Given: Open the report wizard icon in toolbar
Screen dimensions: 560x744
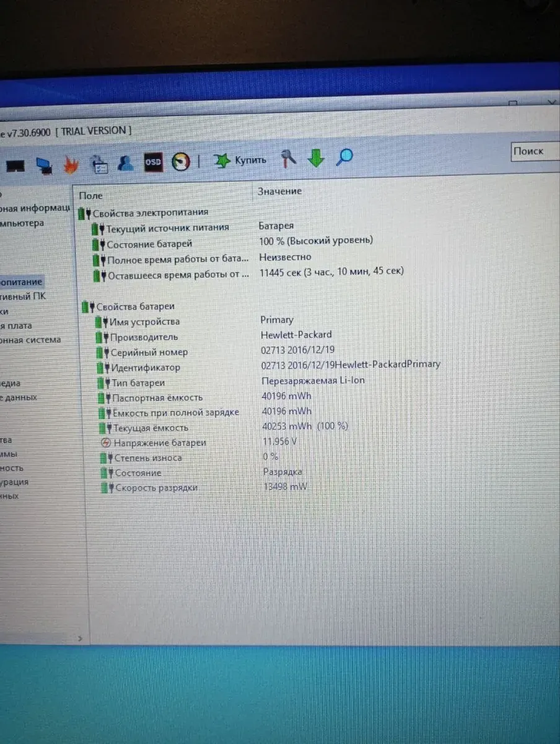Looking at the screenshot, I should point(100,164).
